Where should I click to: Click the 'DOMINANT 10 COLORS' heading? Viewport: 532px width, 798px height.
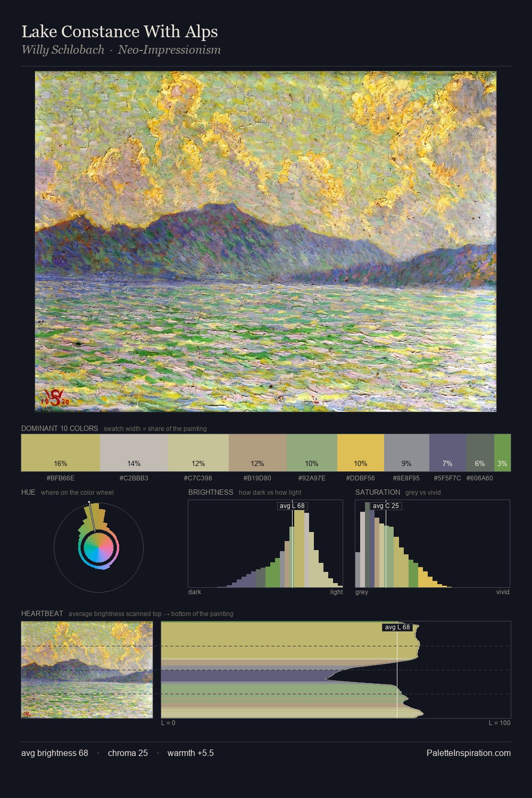click(x=60, y=428)
